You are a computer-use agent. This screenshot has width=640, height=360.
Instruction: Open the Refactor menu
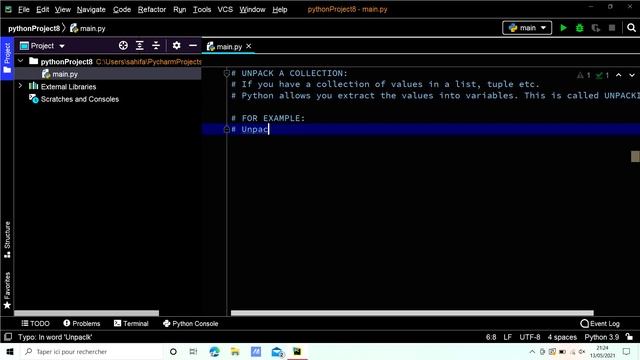152,9
